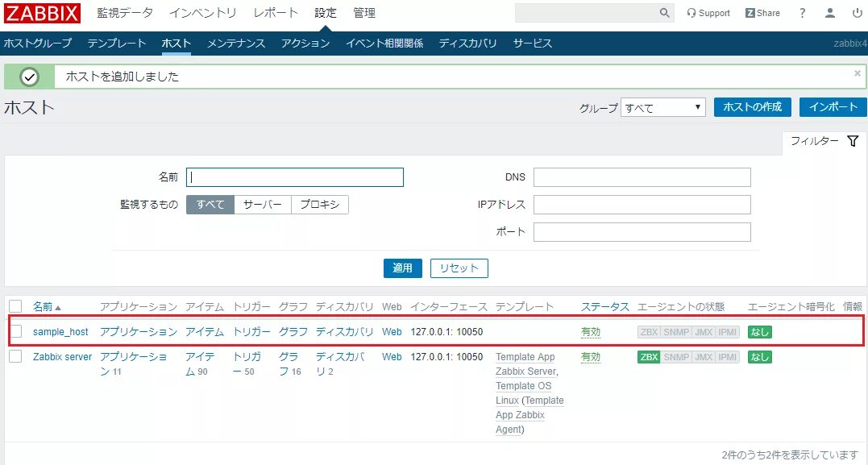Toggle the filter panel via funnel icon

[x=853, y=141]
